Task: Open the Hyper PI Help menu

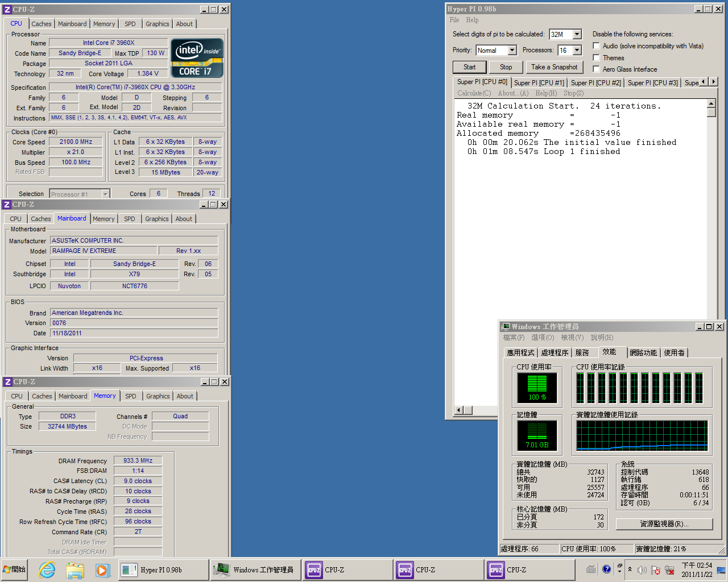Action: [472, 20]
